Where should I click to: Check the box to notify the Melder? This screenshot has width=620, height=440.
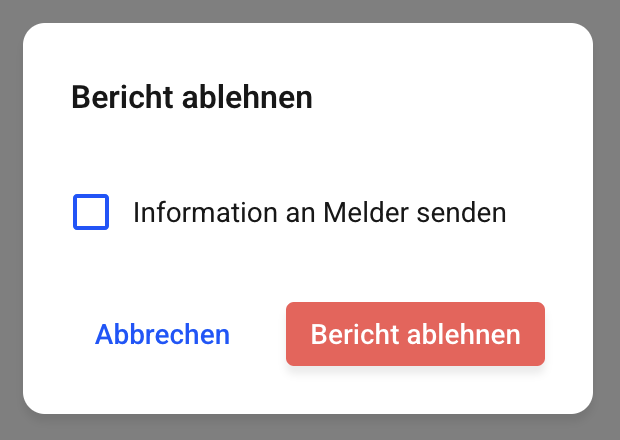pos(91,212)
